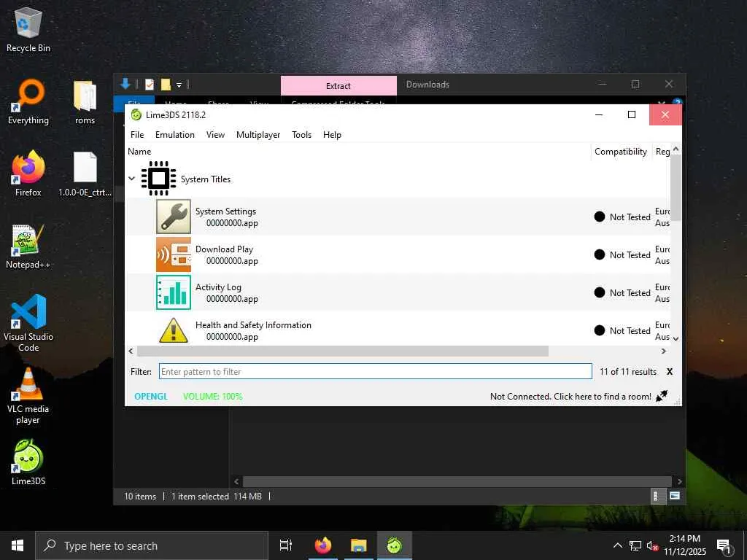This screenshot has height=560, width=747.
Task: Open the Everything search desktop icon
Action: pos(28,102)
